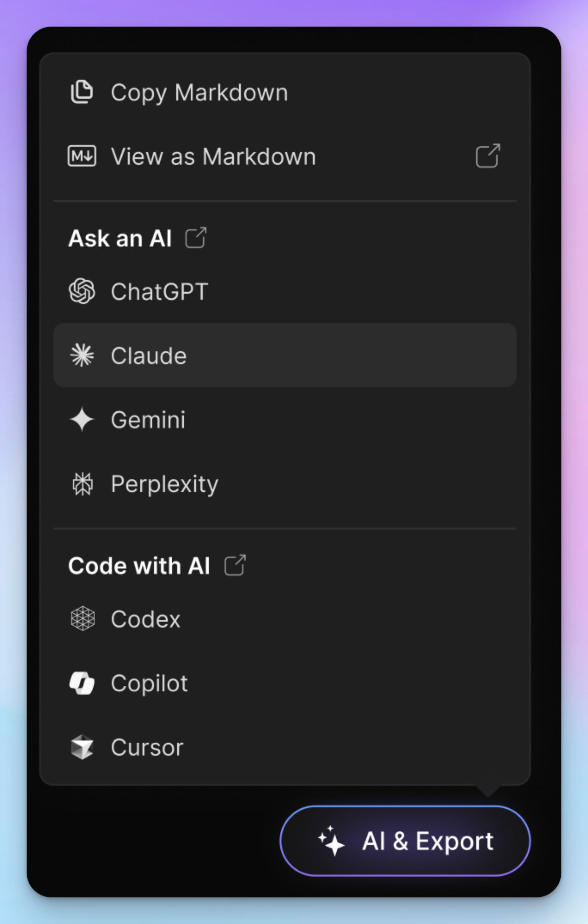Click external link icon next to Ask an AI
This screenshot has width=588, height=924.
point(196,238)
